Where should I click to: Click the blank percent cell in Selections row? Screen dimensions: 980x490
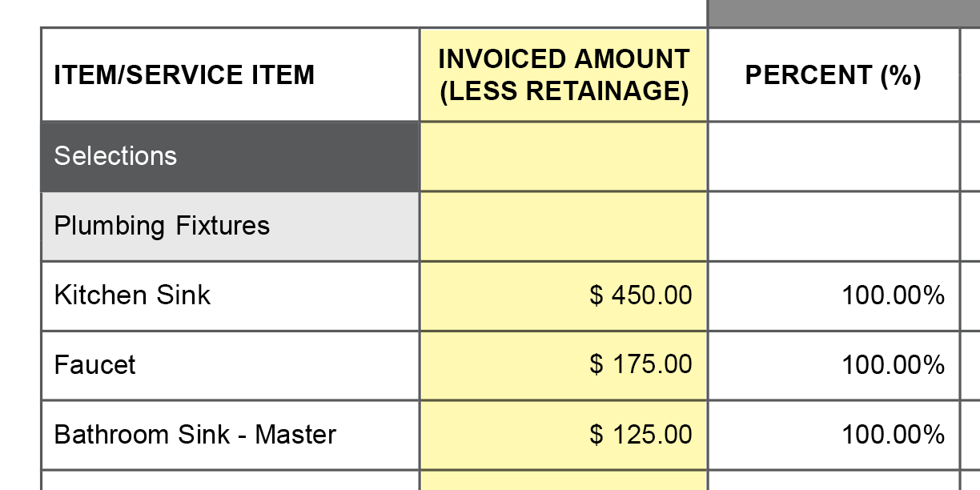[x=833, y=156]
